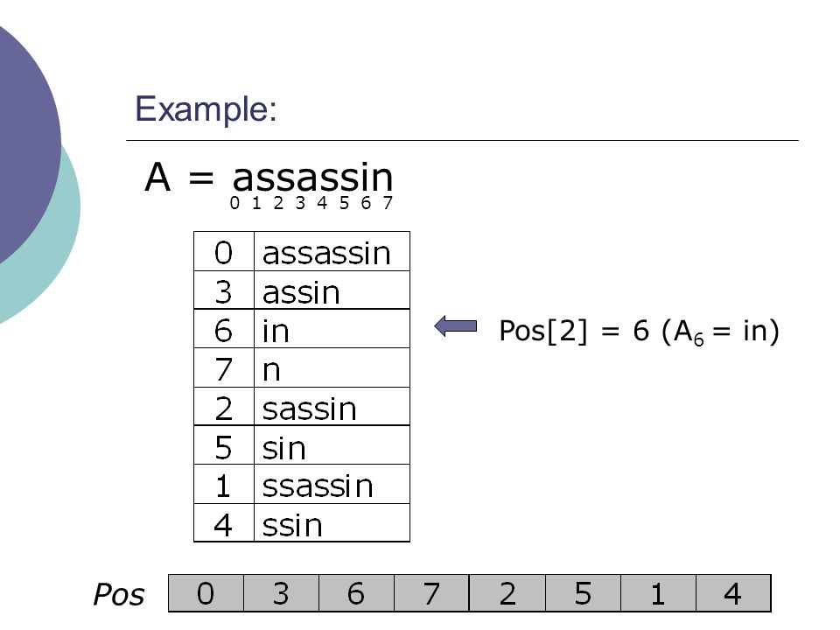The image size is (840, 630).
Task: Click the 'sin' suffix cell
Action: 332,445
